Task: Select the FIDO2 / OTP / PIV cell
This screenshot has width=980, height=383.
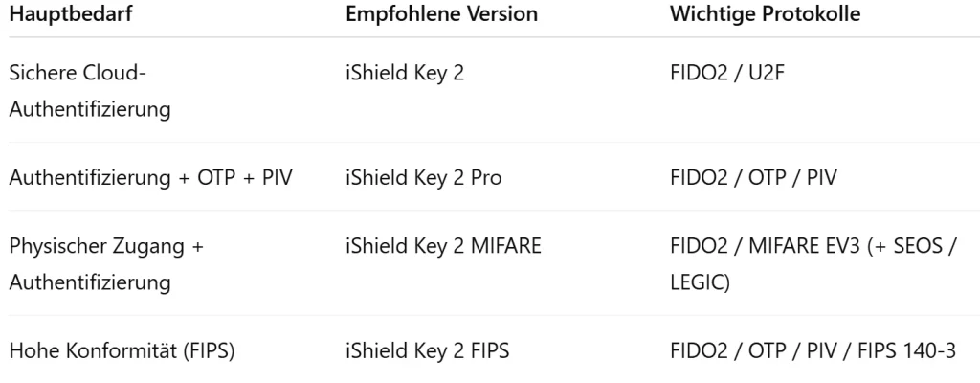Action: pyautogui.click(x=753, y=178)
